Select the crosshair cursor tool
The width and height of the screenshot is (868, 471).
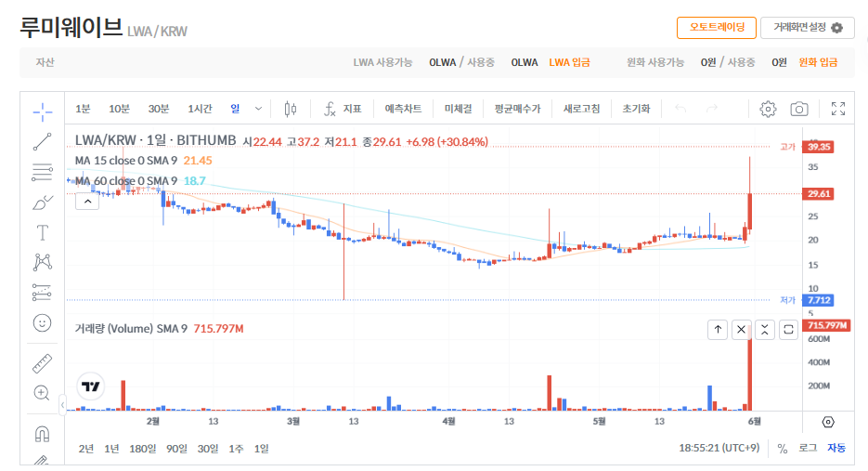(42, 111)
